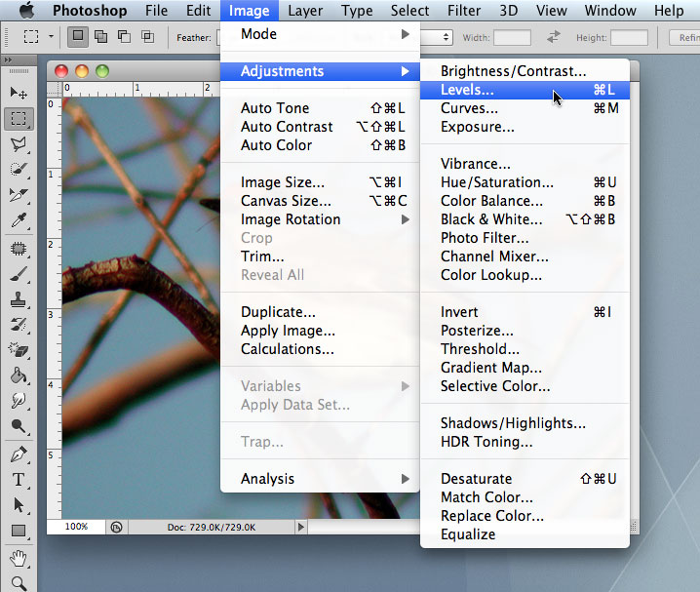Image resolution: width=700 pixels, height=592 pixels.
Task: Open the Photoshop application menu
Action: tap(90, 11)
